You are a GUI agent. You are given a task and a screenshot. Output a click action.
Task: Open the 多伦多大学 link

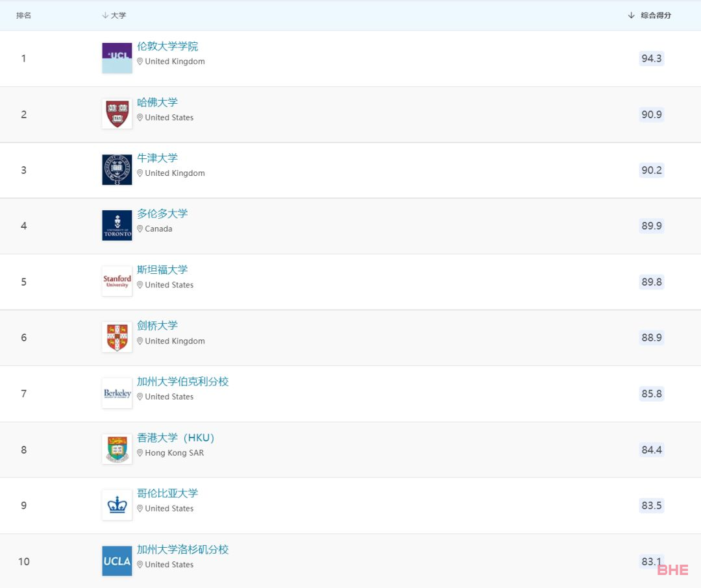pos(162,214)
